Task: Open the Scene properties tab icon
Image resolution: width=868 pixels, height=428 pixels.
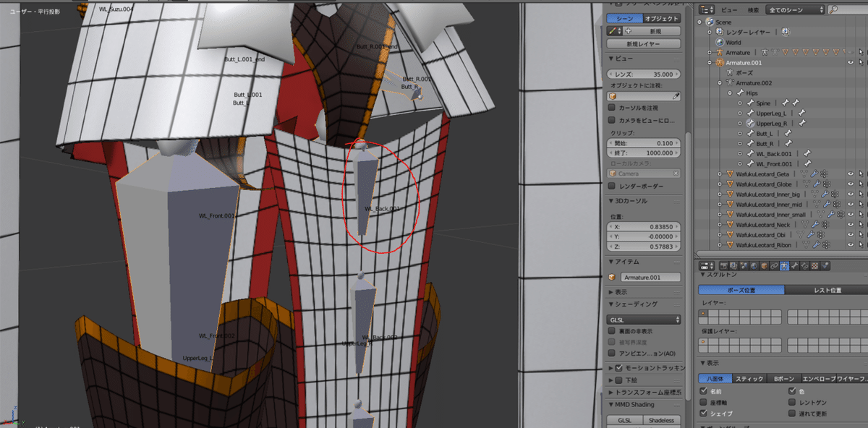Action: [744, 266]
